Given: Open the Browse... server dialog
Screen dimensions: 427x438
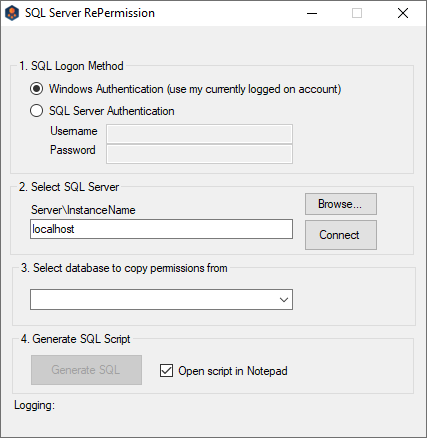Looking at the screenshot, I should pos(341,204).
